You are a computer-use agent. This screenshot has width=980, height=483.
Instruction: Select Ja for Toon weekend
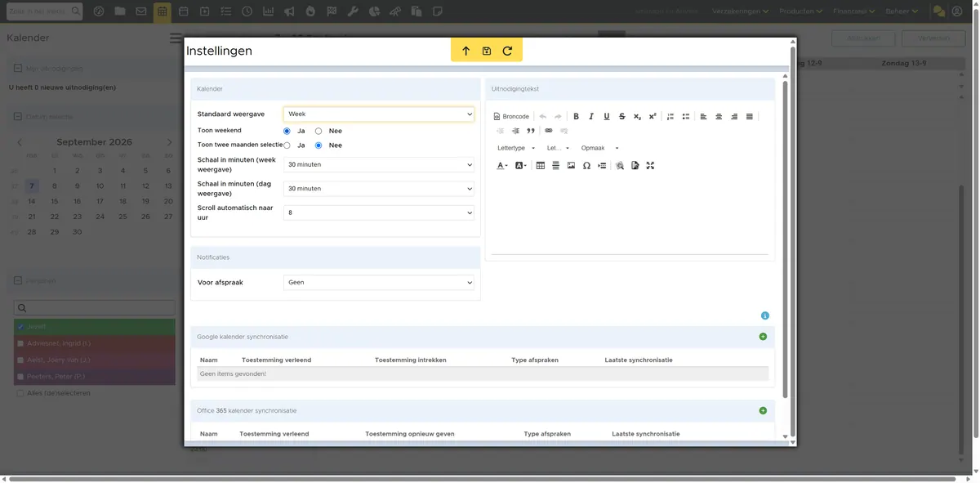click(287, 131)
